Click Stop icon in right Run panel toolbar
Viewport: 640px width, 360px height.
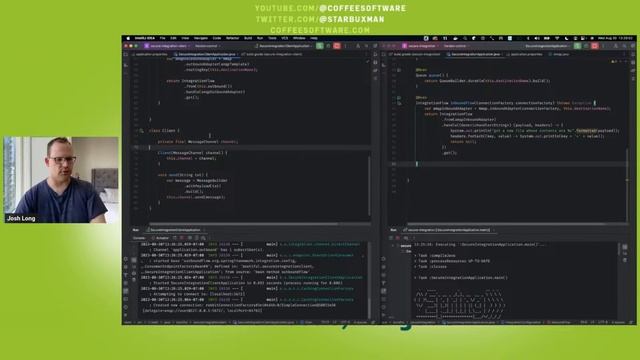coord(398,238)
